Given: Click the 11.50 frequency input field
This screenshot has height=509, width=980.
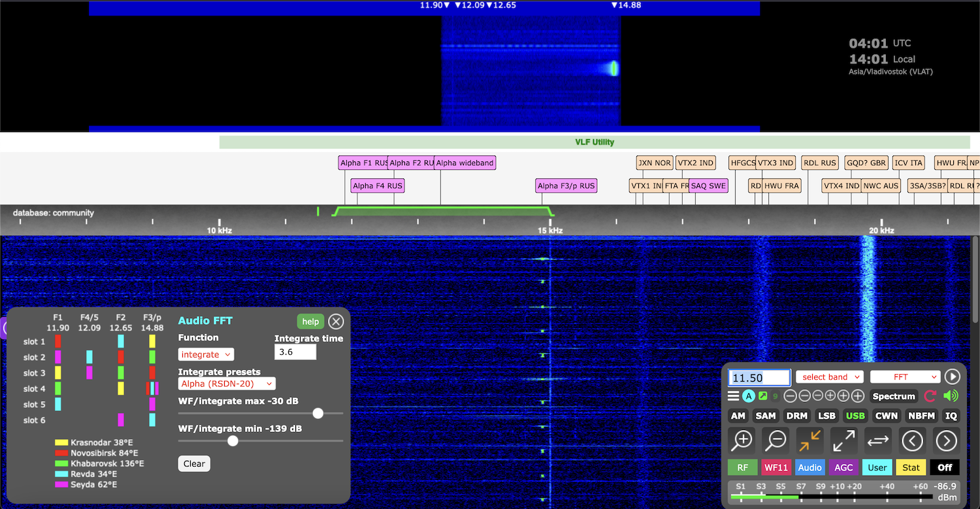Looking at the screenshot, I should (760, 378).
